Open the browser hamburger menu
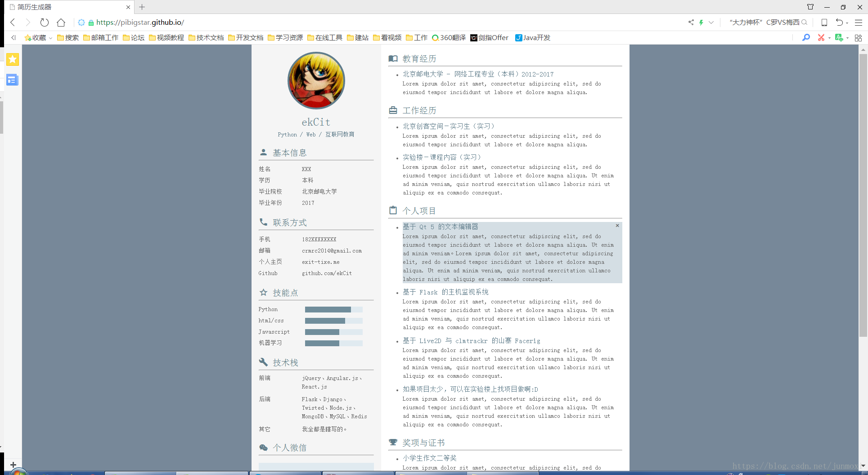 click(859, 23)
